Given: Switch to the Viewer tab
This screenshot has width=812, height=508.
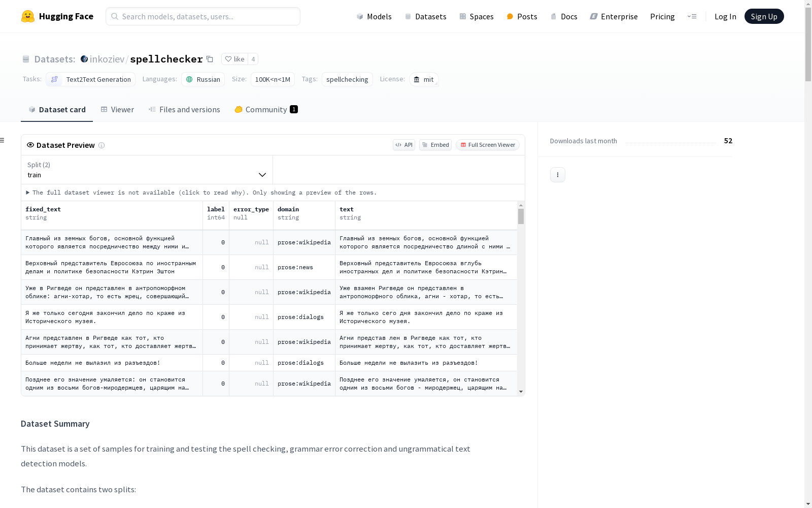Looking at the screenshot, I should click(117, 110).
